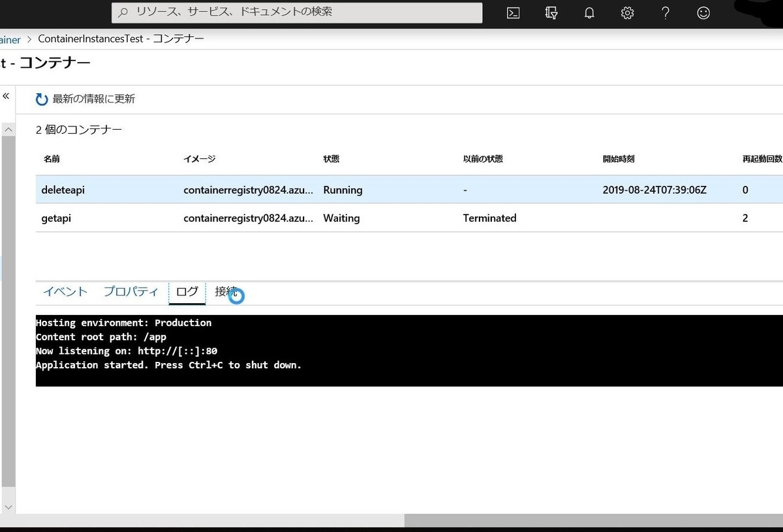The image size is (783, 532).
Task: Click the down arrow on the right scrollbar
Action: click(7, 507)
